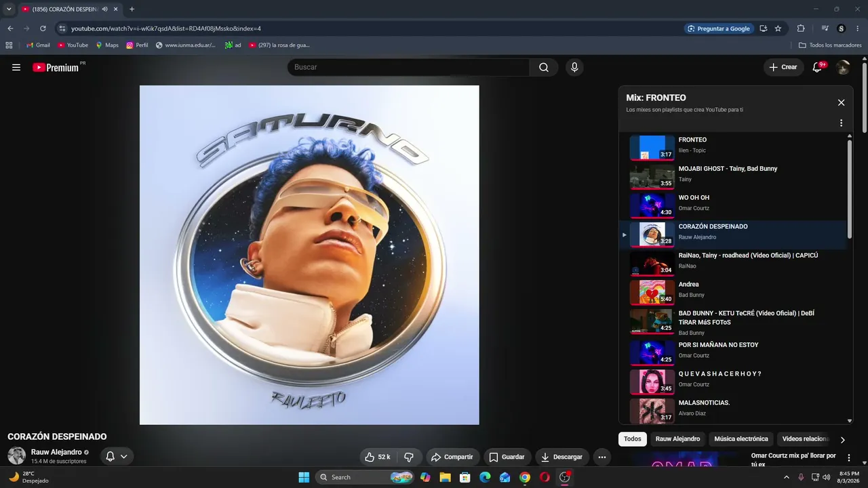This screenshot has width=868, height=488.
Task: Select the Música electrónica filter chip
Action: point(741,439)
